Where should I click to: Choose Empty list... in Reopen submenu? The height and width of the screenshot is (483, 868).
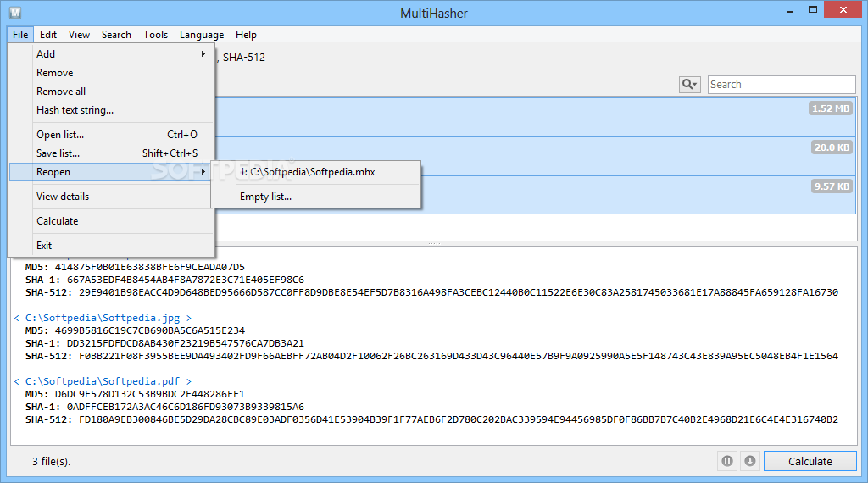pyautogui.click(x=315, y=197)
